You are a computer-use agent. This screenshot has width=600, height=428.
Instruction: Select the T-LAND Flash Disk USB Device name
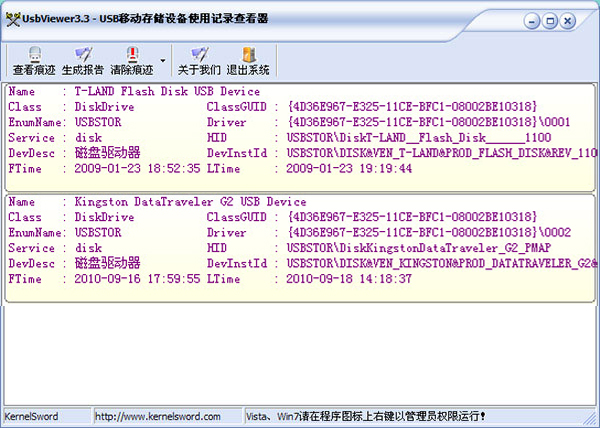click(167, 91)
